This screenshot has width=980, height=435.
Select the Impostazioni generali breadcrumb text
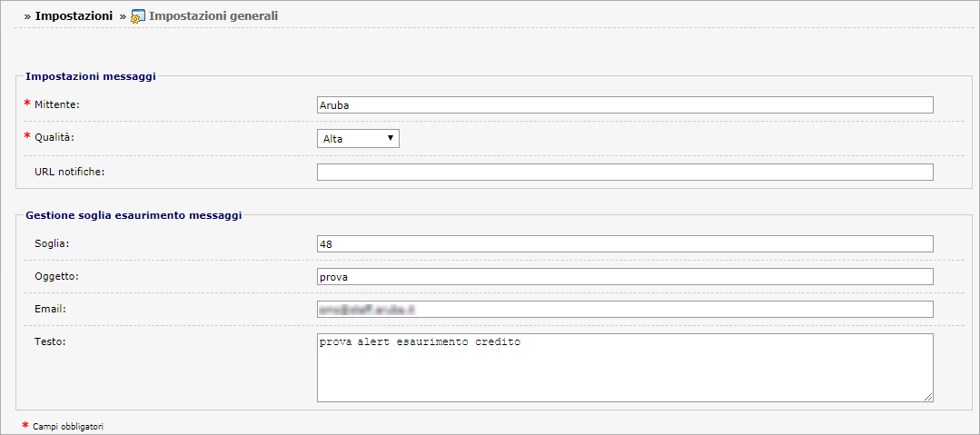pos(213,16)
